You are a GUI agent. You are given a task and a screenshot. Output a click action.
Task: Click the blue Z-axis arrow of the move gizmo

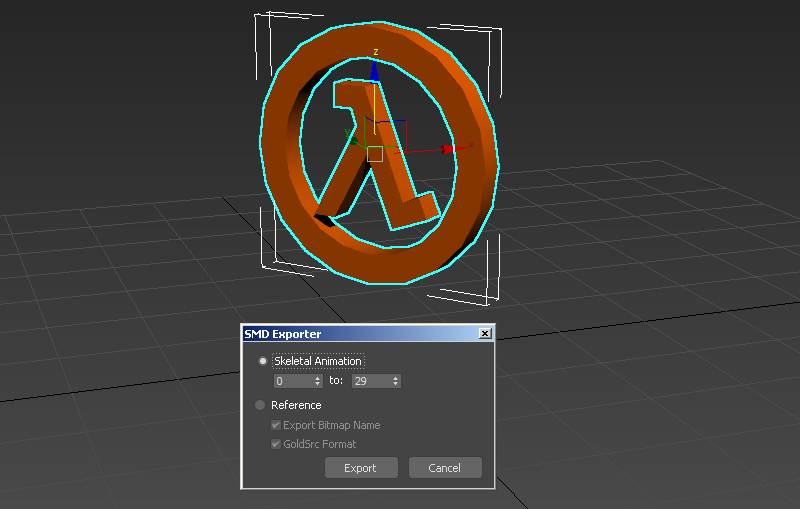click(x=375, y=71)
